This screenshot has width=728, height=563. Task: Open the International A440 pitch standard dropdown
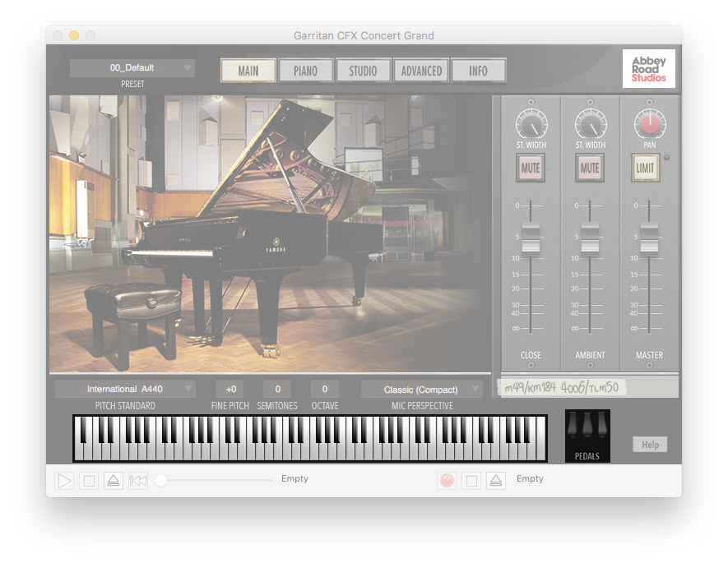click(x=125, y=389)
